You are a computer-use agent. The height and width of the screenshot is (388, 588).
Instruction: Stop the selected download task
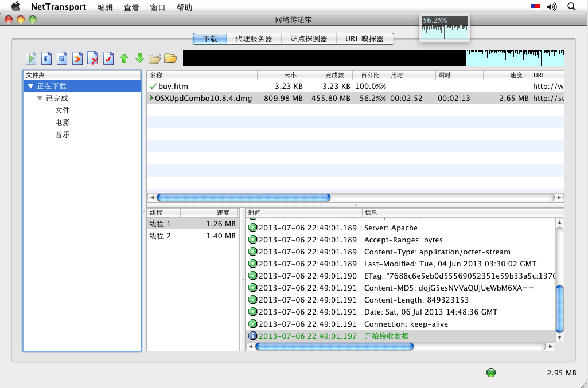62,58
